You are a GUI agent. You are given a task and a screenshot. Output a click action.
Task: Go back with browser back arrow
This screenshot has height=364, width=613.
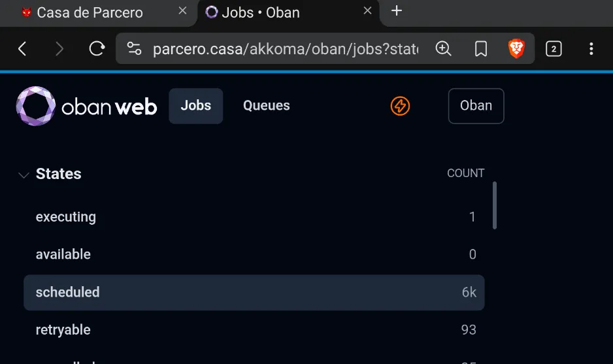click(22, 49)
